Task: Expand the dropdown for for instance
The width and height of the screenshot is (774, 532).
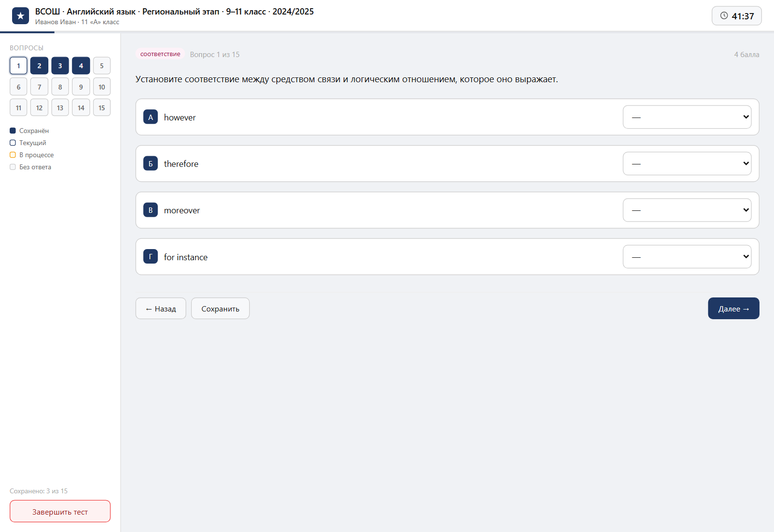Action: (687, 256)
